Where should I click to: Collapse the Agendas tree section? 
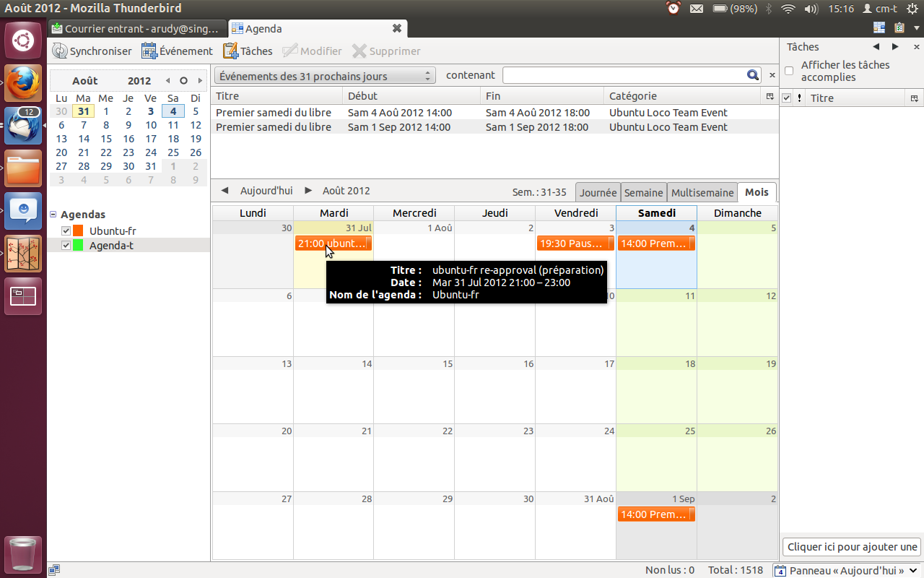tap(53, 215)
